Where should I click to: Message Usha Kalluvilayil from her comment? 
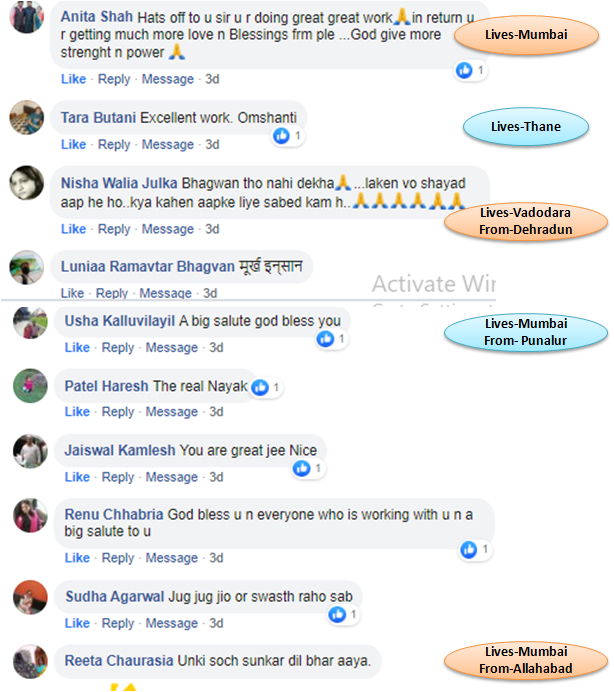[172, 348]
